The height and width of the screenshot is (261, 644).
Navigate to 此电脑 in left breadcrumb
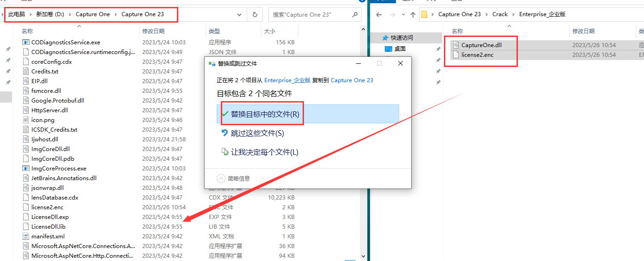[17, 14]
